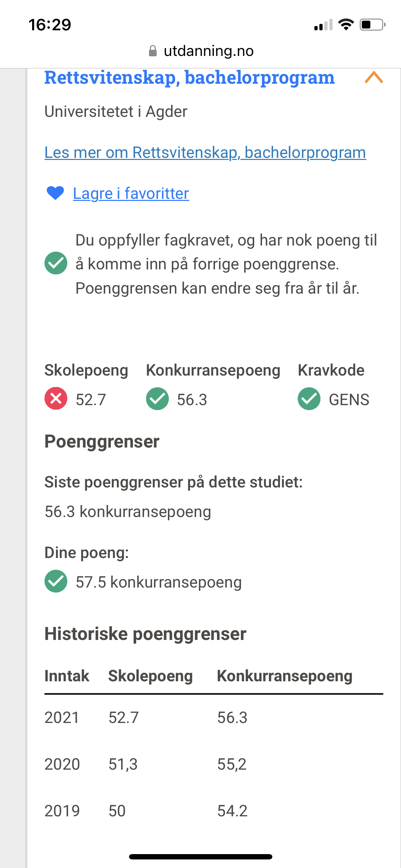Click the blue heart favorite icon

[55, 193]
